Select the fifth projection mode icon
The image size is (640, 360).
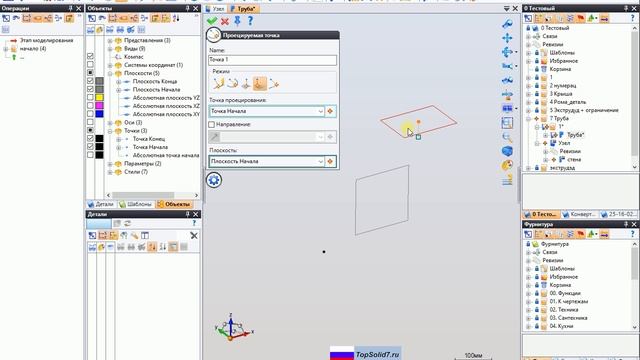pos(273,84)
